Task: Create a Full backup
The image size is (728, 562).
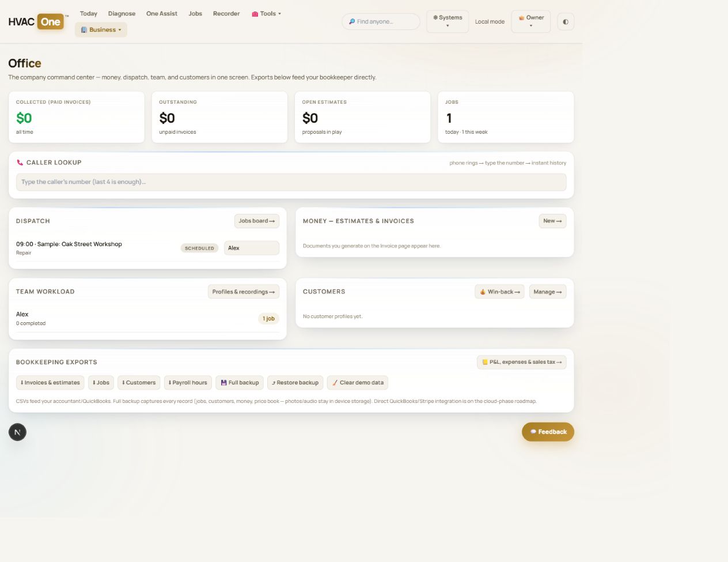Action: [x=240, y=383]
